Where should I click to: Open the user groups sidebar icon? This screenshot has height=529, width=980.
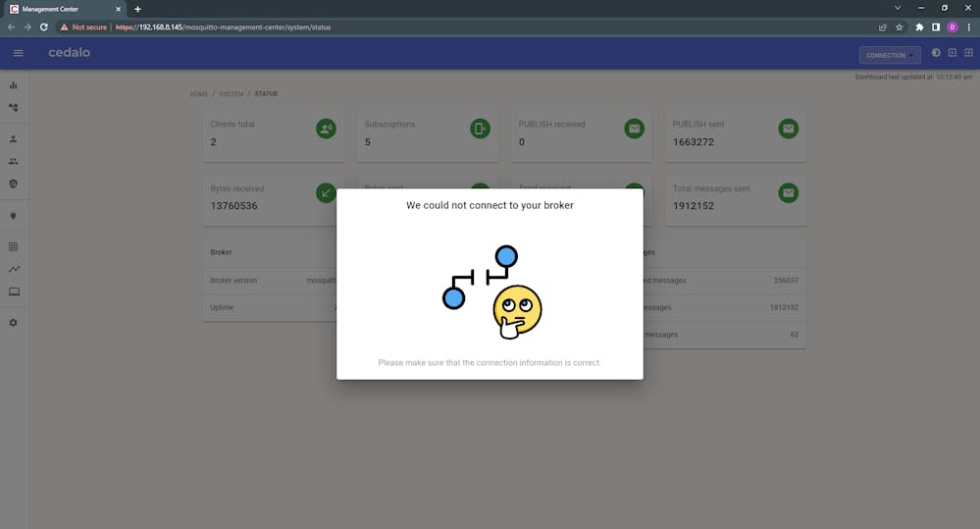click(14, 161)
